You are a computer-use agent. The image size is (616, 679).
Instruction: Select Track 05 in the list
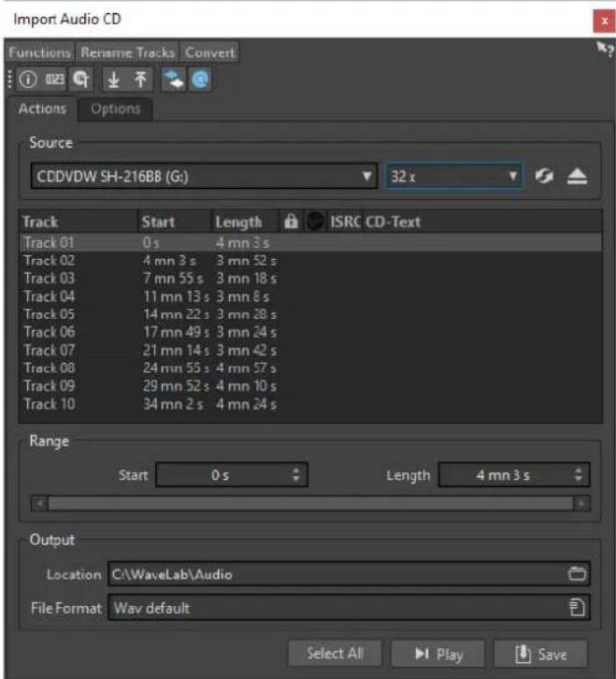coord(310,314)
